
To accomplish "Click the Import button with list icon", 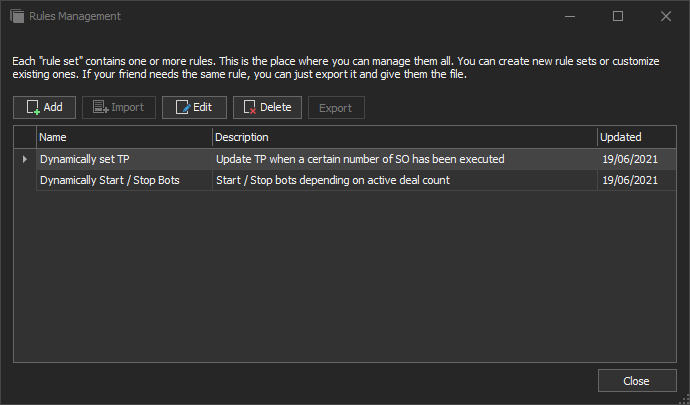I will point(119,107).
